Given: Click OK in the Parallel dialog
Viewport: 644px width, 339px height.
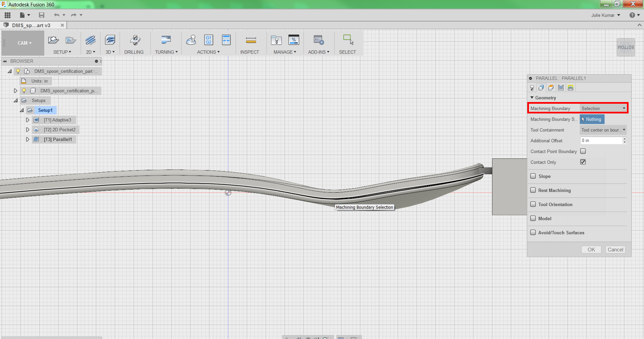Looking at the screenshot, I should pos(591,250).
